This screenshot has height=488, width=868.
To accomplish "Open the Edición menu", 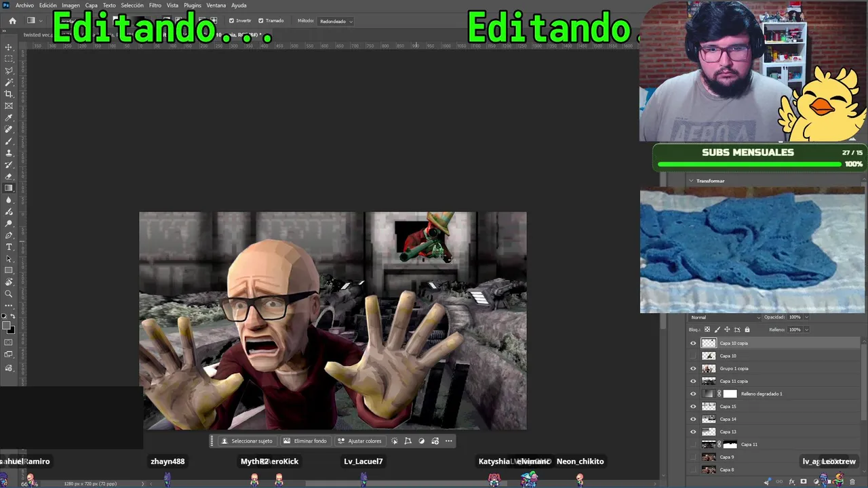I will point(47,5).
